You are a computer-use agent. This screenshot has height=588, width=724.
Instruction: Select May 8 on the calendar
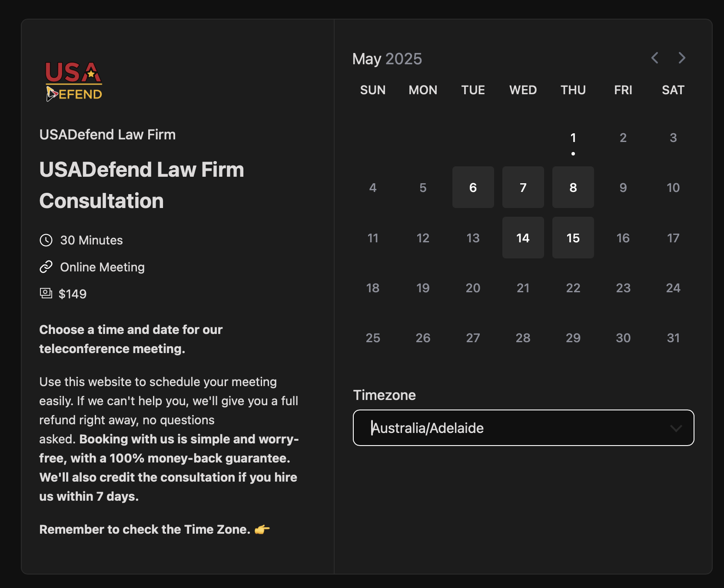coord(573,187)
